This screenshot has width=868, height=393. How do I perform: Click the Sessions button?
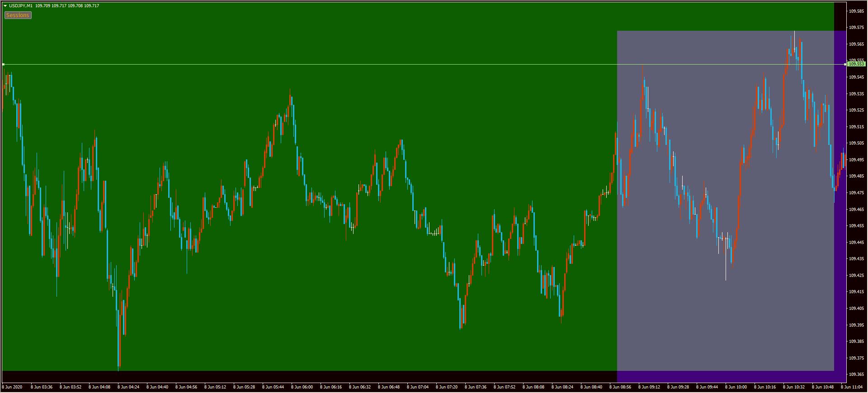(18, 15)
